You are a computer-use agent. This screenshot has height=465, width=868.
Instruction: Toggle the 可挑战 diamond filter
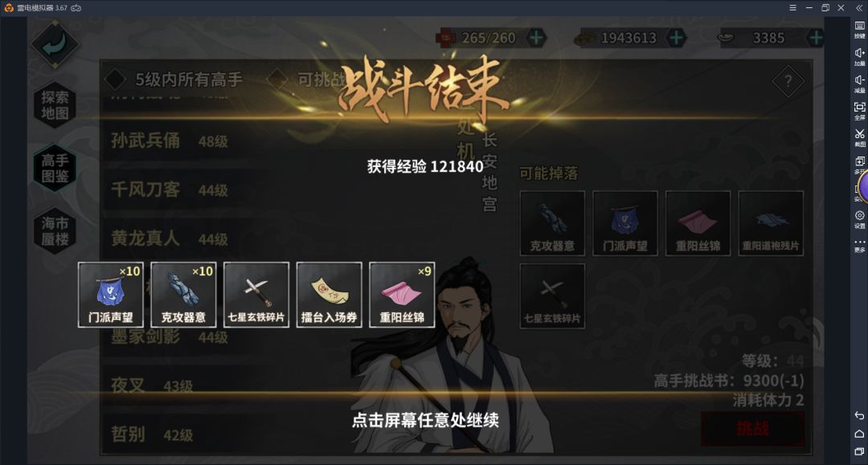[276, 80]
